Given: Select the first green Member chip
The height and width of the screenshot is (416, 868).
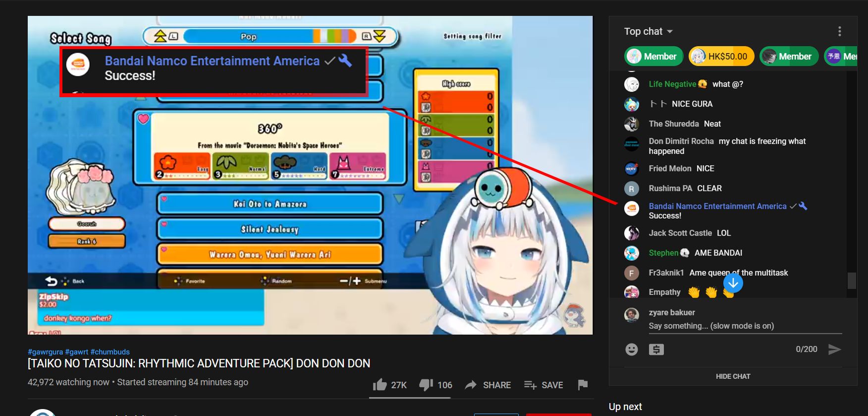Looking at the screenshot, I should tap(653, 57).
